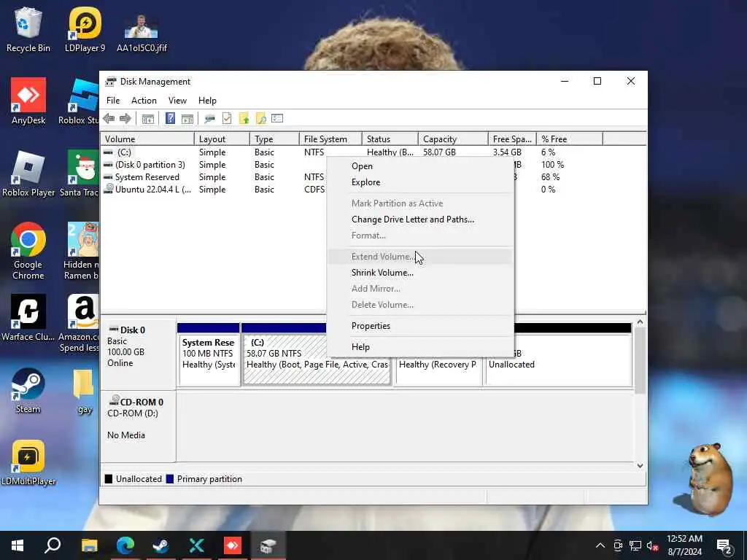Select the CD-ROM 0 label panel

pos(138,426)
